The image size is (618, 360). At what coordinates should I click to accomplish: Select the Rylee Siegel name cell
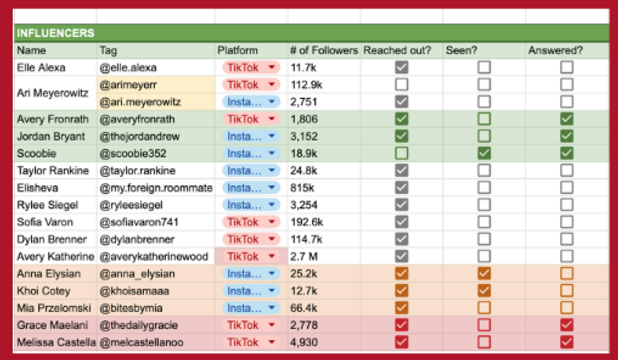coord(55,205)
